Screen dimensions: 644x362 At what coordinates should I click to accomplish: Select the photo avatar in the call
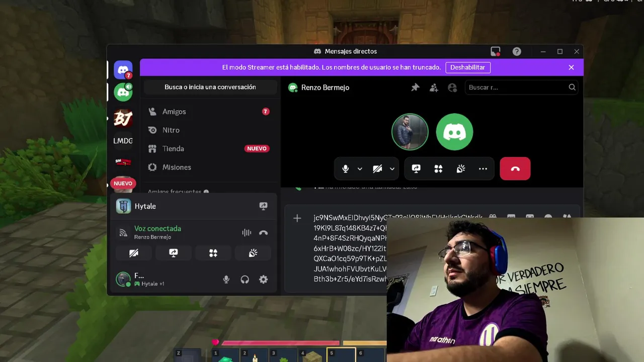click(x=410, y=132)
